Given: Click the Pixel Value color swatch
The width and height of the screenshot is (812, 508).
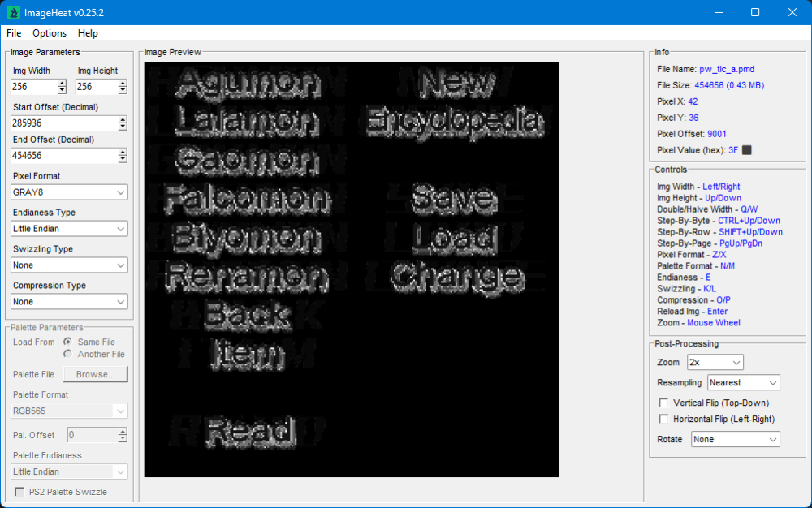Looking at the screenshot, I should 747,150.
